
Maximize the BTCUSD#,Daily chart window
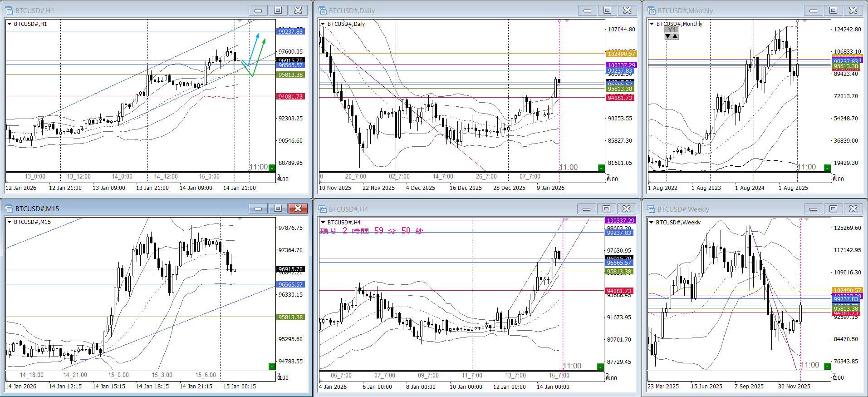[x=607, y=10]
